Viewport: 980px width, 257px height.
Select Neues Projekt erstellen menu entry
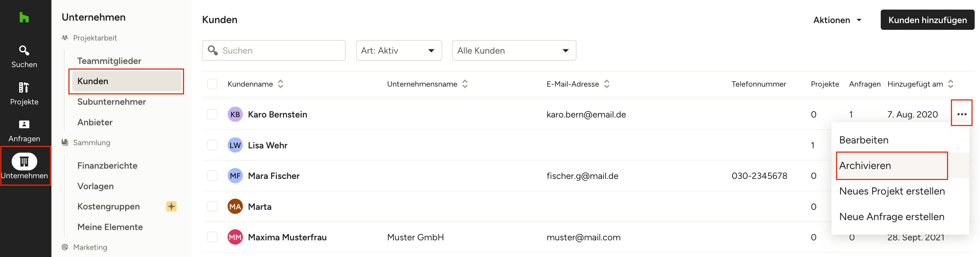(891, 191)
